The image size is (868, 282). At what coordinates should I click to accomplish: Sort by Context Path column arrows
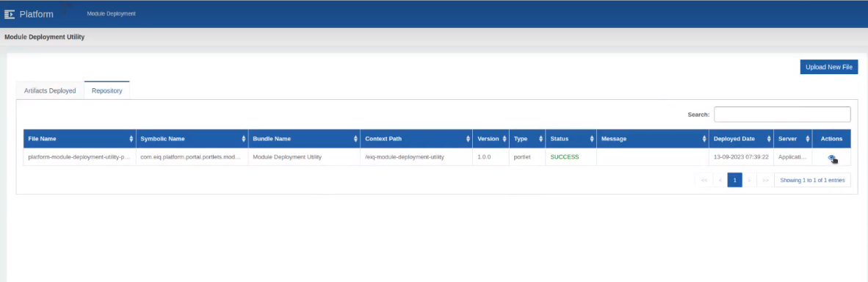pos(469,139)
